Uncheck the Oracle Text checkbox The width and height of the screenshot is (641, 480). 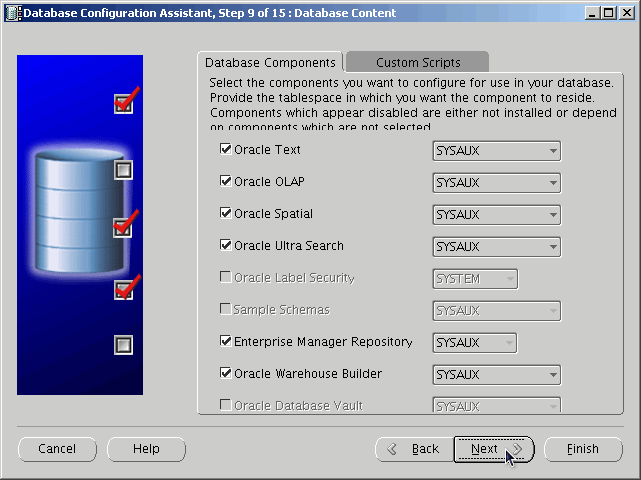[x=225, y=150]
